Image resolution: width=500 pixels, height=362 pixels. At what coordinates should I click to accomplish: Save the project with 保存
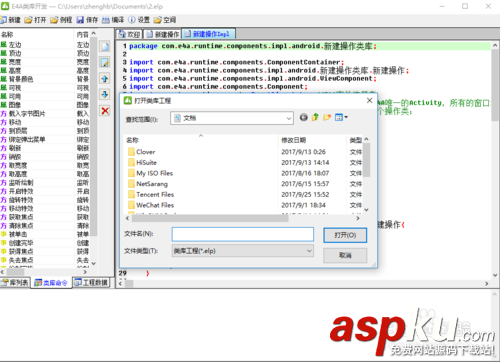pyautogui.click(x=87, y=20)
